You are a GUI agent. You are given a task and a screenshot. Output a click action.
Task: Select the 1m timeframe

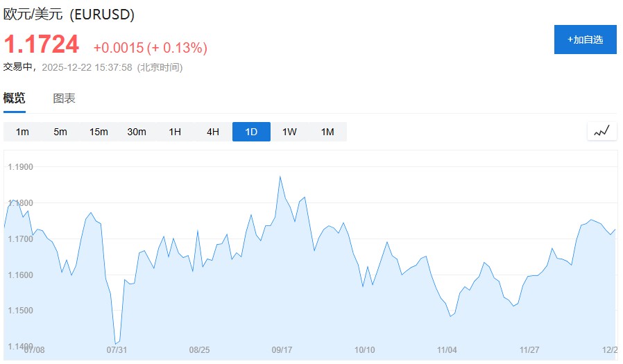pyautogui.click(x=22, y=132)
